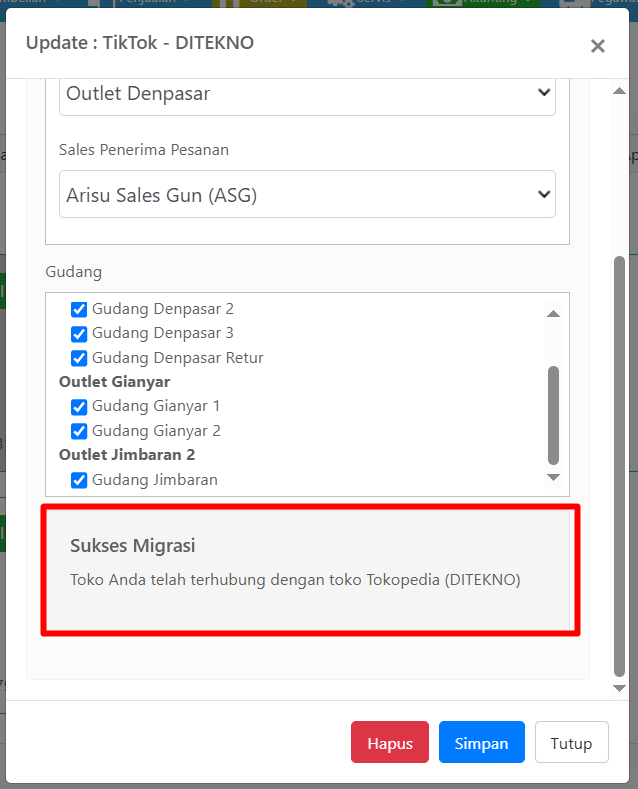Click the 'Sales Penerima Pesanan' label

[x=144, y=150]
